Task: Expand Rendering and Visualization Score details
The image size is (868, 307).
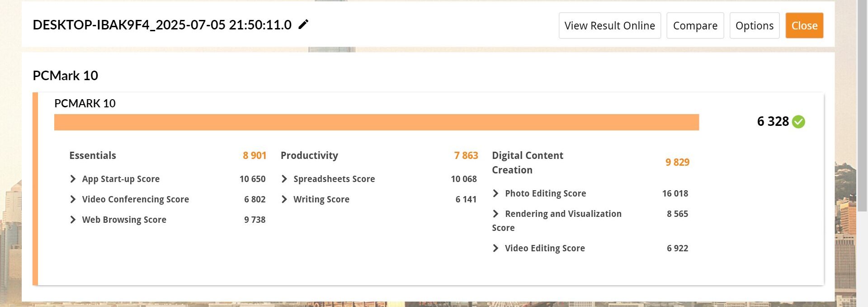Action: click(x=496, y=214)
